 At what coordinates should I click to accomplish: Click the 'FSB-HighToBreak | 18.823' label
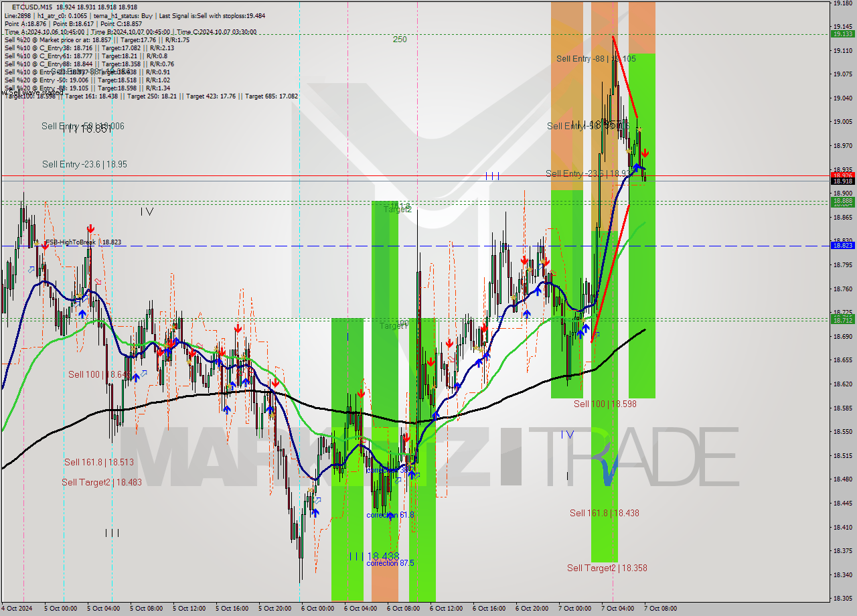(83, 242)
